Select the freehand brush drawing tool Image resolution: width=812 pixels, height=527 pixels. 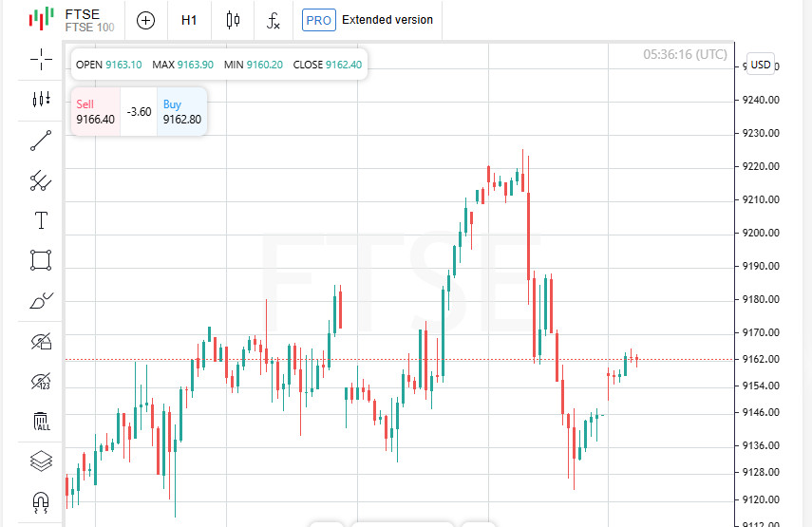coord(41,302)
